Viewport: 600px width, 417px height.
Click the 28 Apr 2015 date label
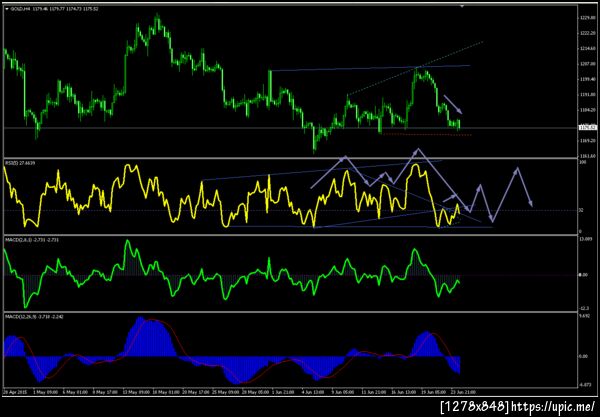point(14,392)
